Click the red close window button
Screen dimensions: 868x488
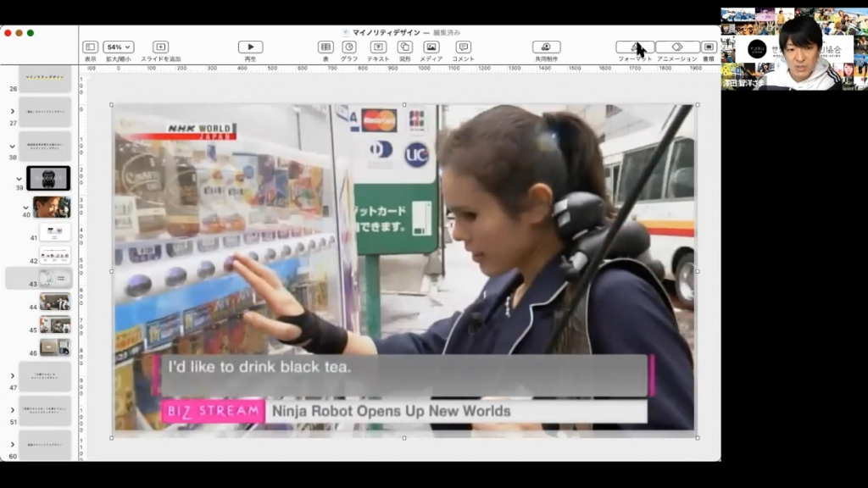tap(8, 33)
